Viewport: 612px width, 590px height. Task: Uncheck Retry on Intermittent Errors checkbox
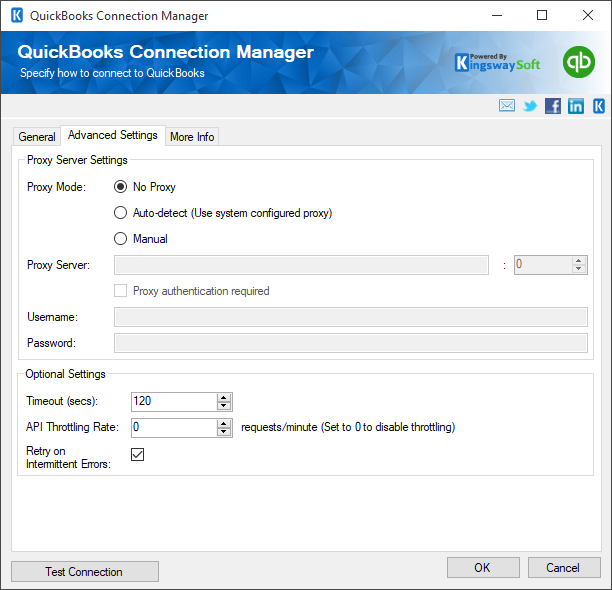(137, 454)
